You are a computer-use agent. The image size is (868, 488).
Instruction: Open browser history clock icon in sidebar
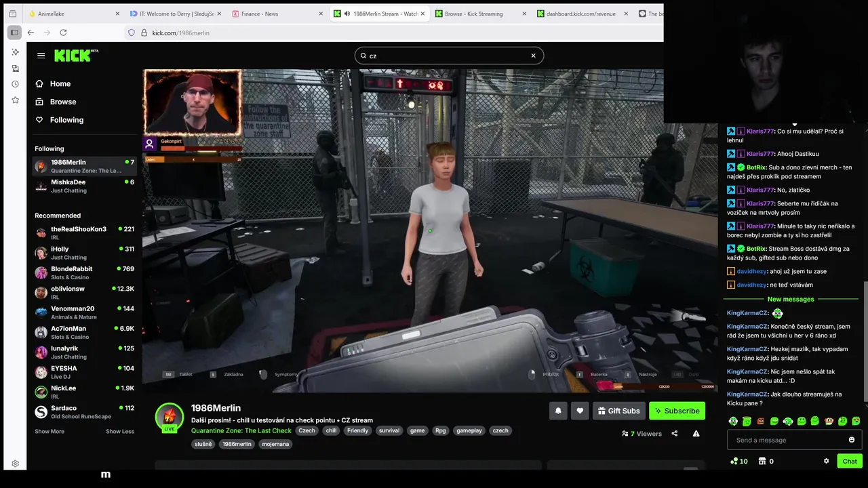pyautogui.click(x=15, y=84)
